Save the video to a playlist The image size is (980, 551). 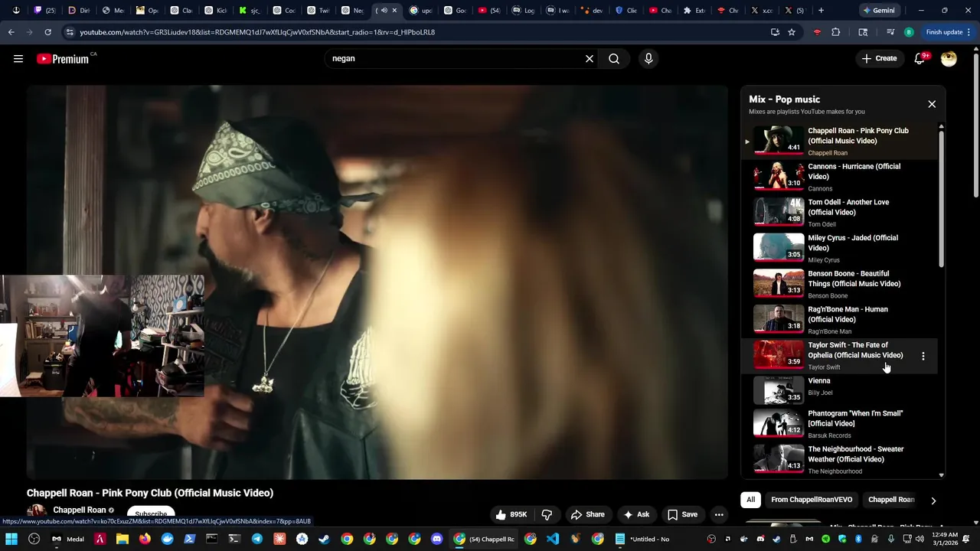click(x=682, y=514)
